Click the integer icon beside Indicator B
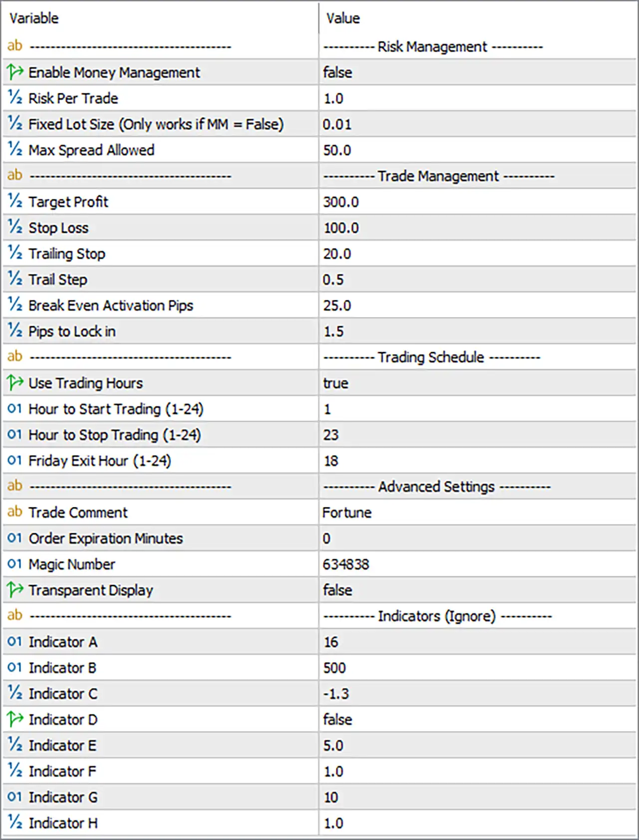The width and height of the screenshot is (639, 840). [15, 668]
